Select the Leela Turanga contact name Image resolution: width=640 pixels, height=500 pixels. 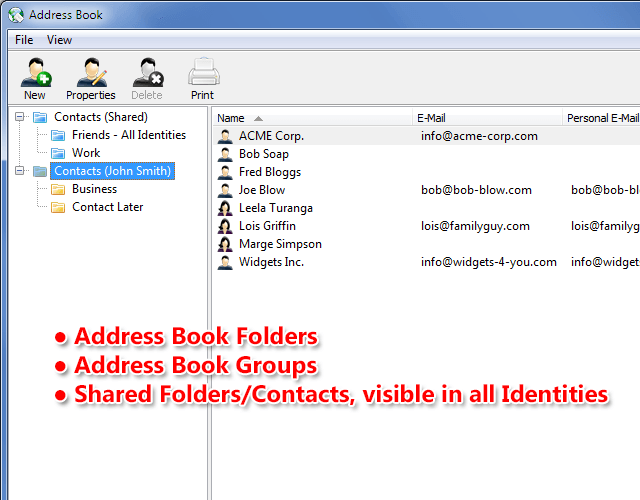(x=276, y=208)
